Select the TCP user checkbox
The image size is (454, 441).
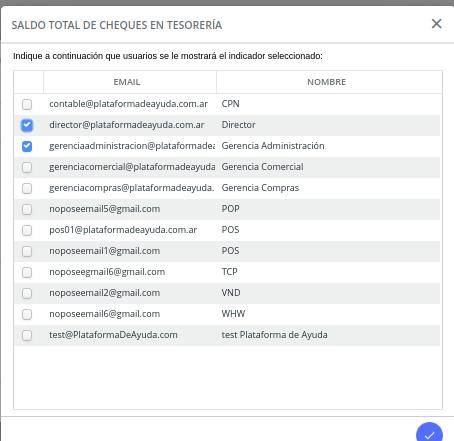point(27,272)
